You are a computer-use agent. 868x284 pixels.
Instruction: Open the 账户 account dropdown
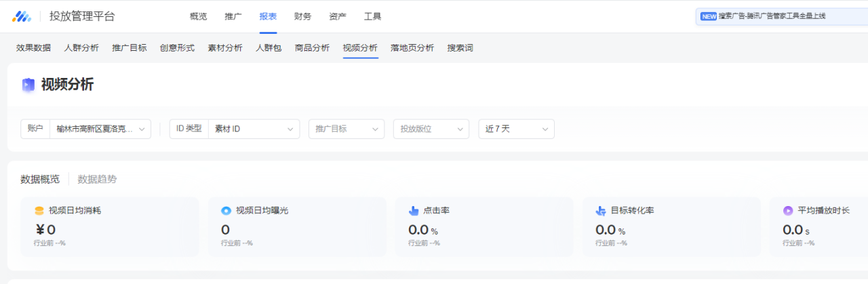[100, 129]
